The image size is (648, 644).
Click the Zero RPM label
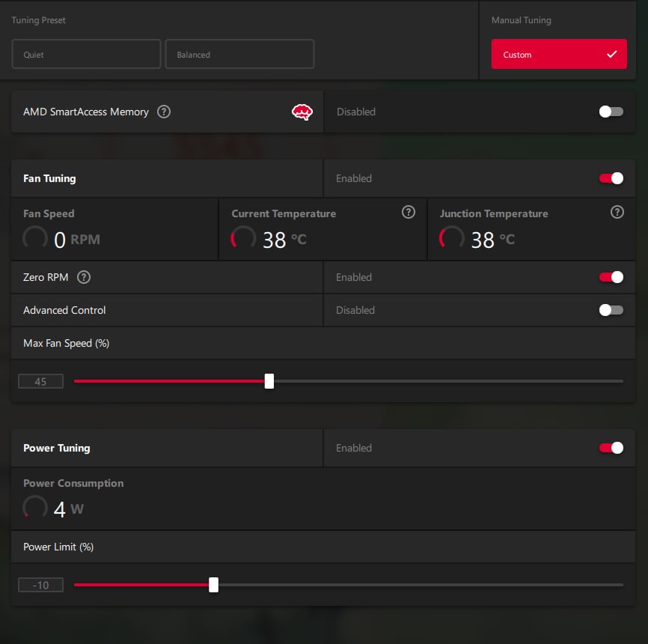point(46,277)
